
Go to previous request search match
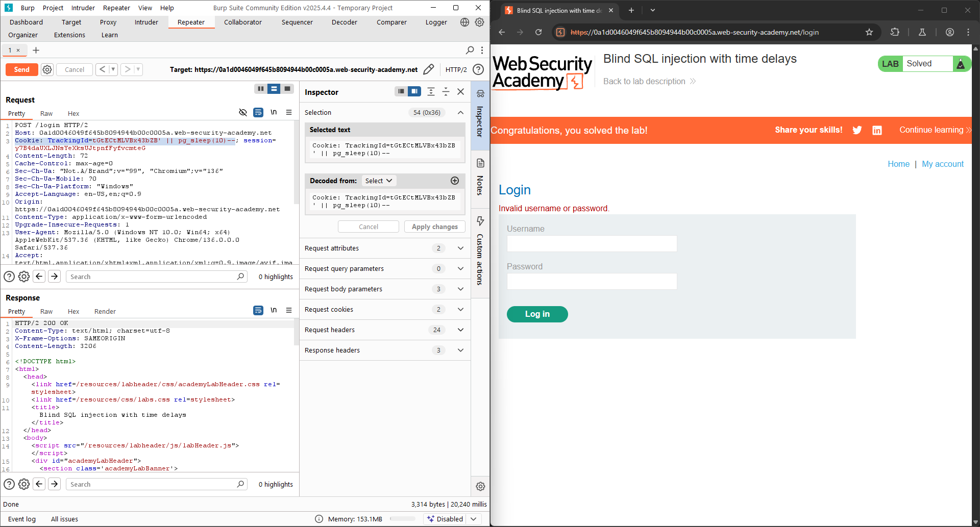(x=39, y=277)
